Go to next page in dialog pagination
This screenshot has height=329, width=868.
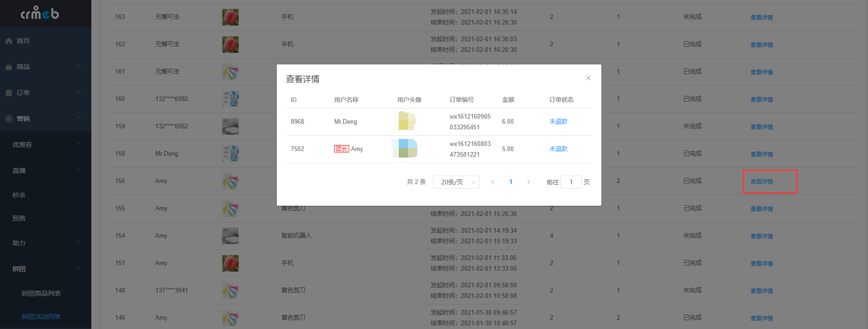529,182
